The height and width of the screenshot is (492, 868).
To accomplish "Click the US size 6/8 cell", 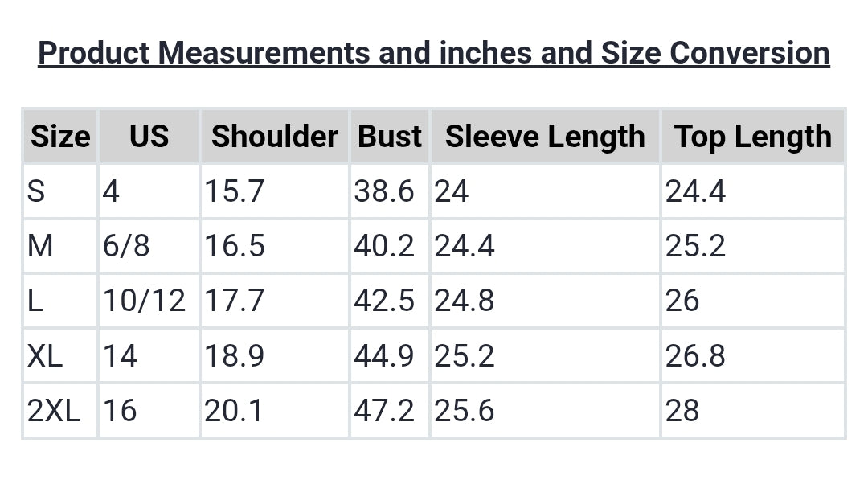I will coord(126,246).
